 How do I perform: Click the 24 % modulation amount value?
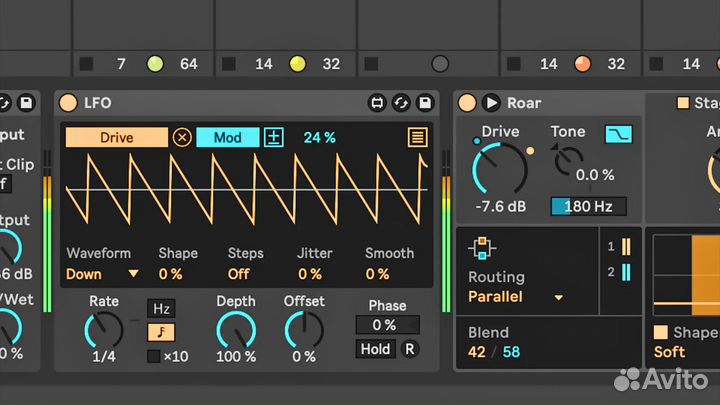pos(320,137)
